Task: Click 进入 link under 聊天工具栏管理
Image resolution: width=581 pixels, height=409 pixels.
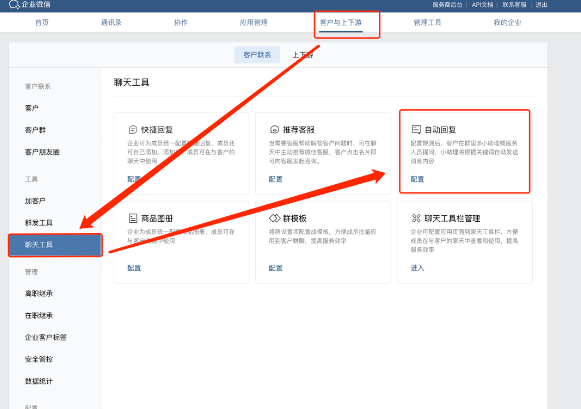Action: tap(417, 268)
